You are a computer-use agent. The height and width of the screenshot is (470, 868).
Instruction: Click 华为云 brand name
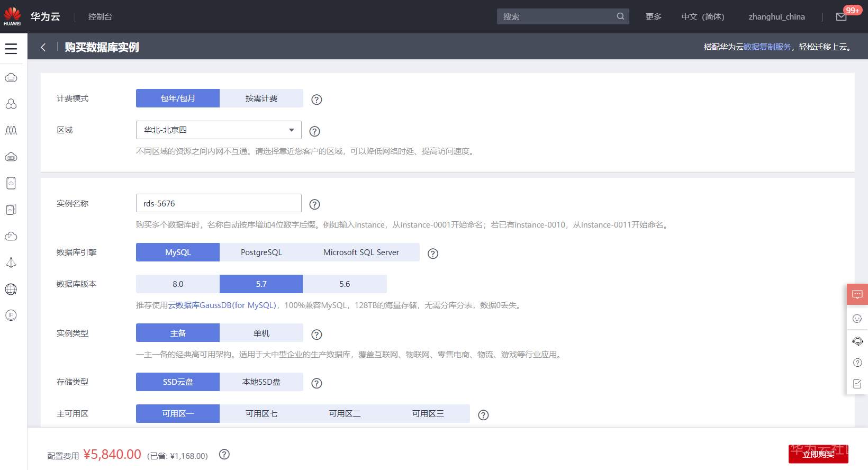pos(46,17)
